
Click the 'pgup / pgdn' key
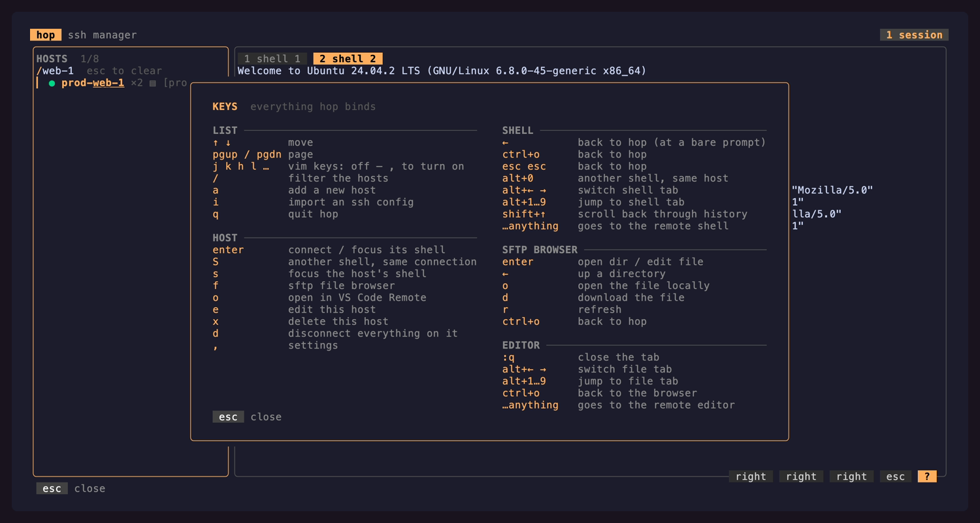[247, 154]
